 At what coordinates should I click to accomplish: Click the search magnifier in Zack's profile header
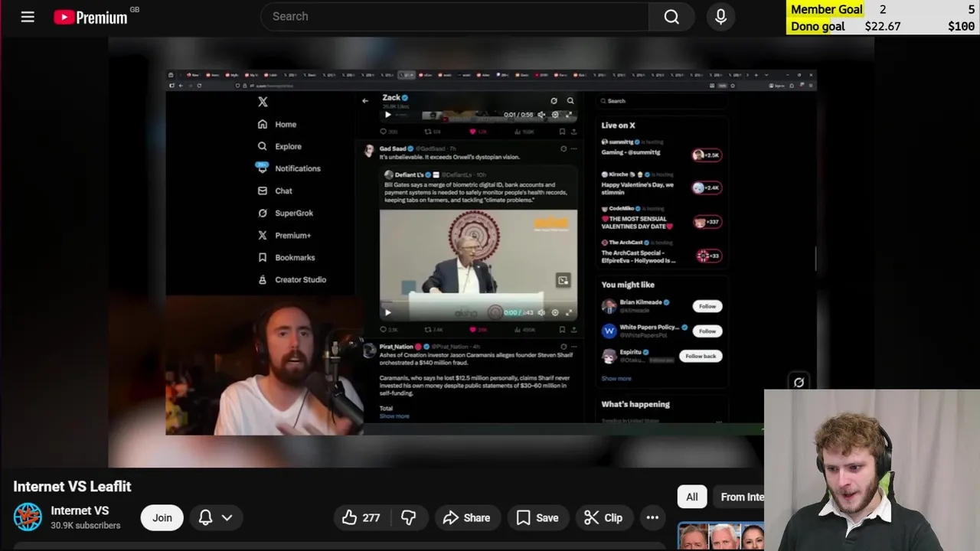point(570,100)
